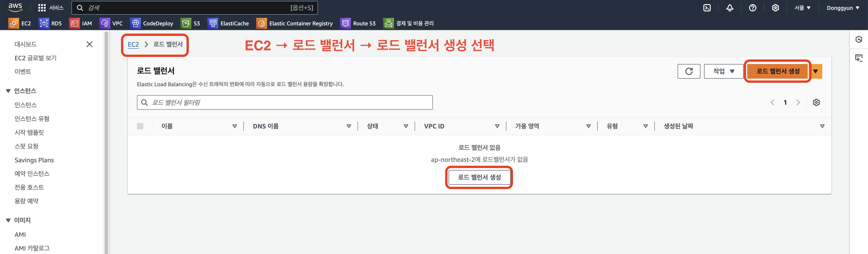Click the EC2 breadcrumb link
The height and width of the screenshot is (254, 868).
pyautogui.click(x=133, y=45)
